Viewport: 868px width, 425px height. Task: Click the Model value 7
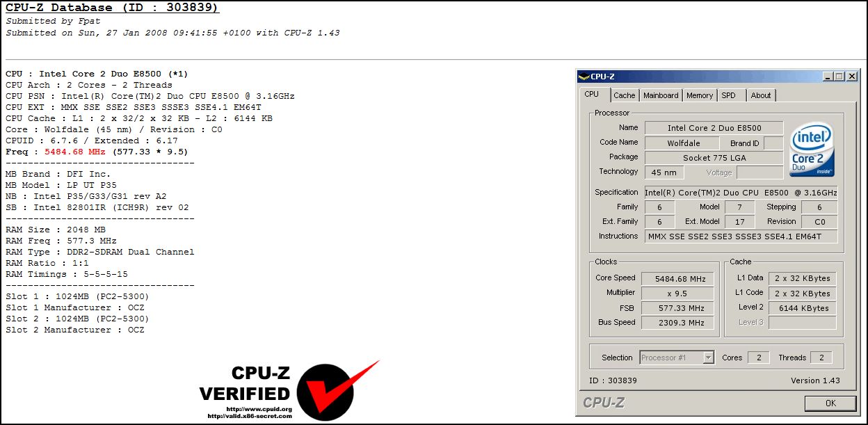coord(740,207)
